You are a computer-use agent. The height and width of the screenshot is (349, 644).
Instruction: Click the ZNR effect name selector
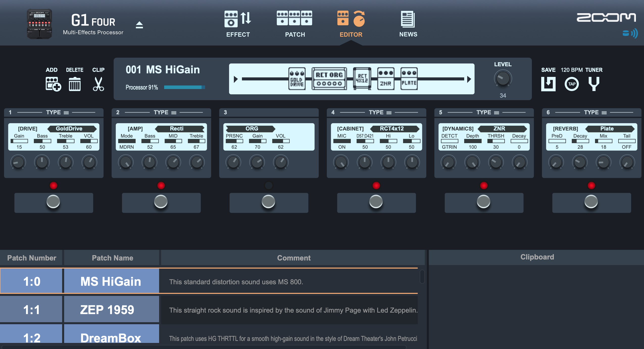[x=502, y=129]
